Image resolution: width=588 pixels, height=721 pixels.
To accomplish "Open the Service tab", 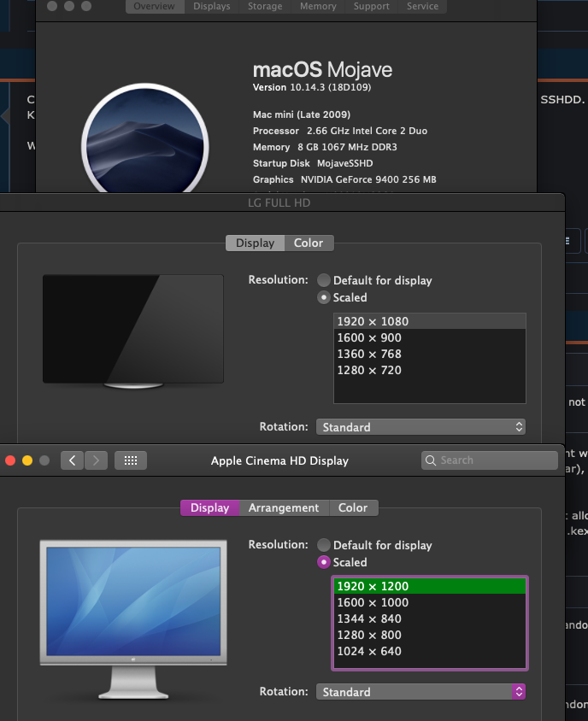I will [422, 7].
